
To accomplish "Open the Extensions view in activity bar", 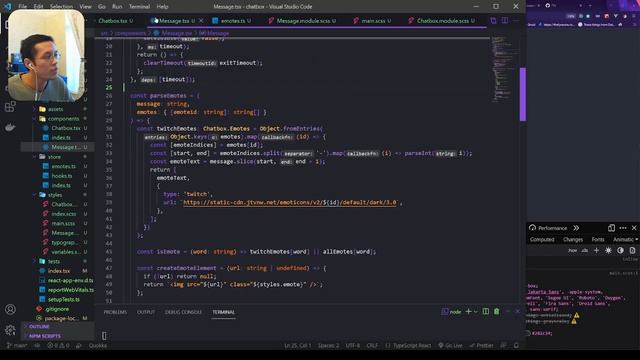I will point(10,107).
